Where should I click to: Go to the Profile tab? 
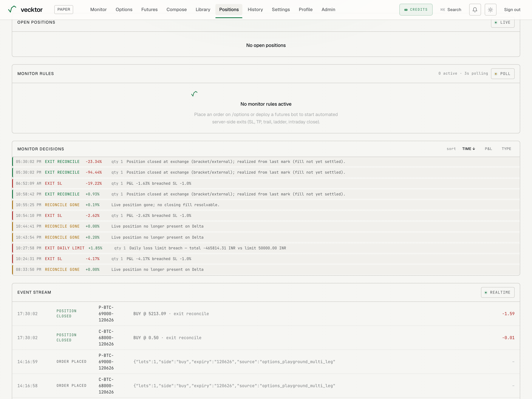(x=306, y=10)
